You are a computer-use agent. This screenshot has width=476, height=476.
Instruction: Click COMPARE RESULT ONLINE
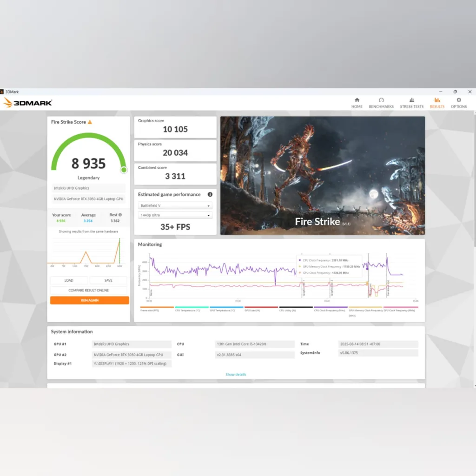[x=89, y=290]
